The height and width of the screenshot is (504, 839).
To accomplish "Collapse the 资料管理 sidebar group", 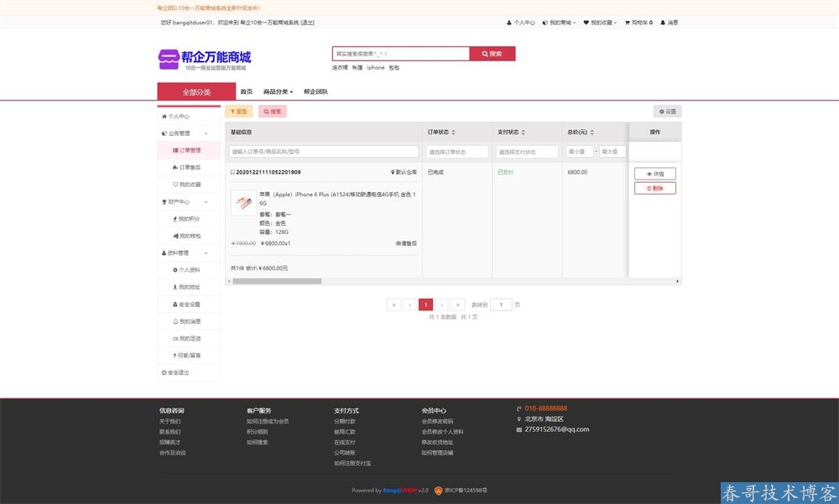I will click(x=189, y=253).
